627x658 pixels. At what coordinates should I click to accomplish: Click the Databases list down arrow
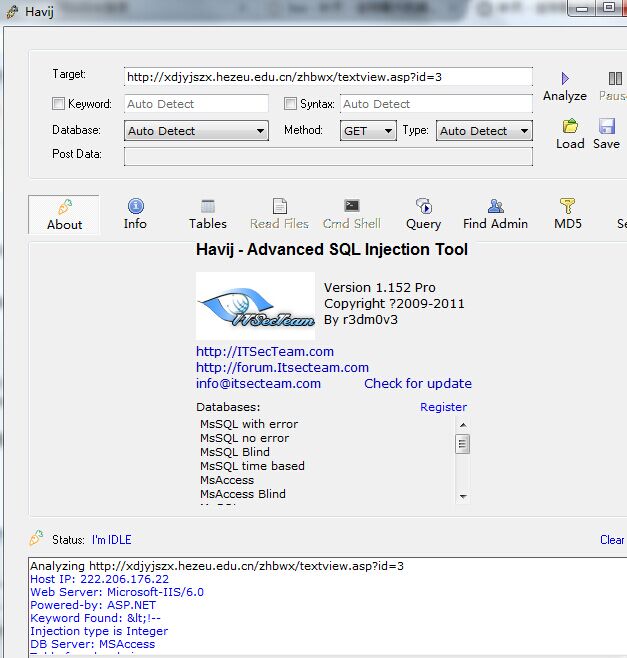click(463, 496)
